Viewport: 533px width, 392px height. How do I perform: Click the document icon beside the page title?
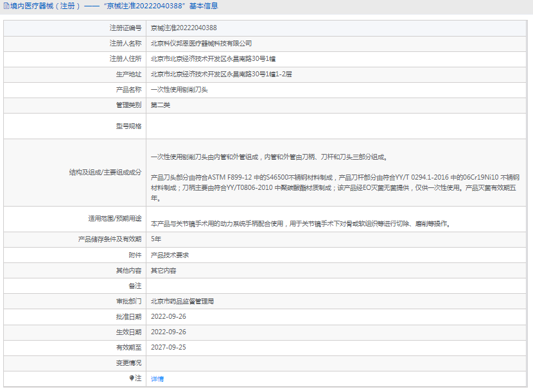(x=6, y=6)
